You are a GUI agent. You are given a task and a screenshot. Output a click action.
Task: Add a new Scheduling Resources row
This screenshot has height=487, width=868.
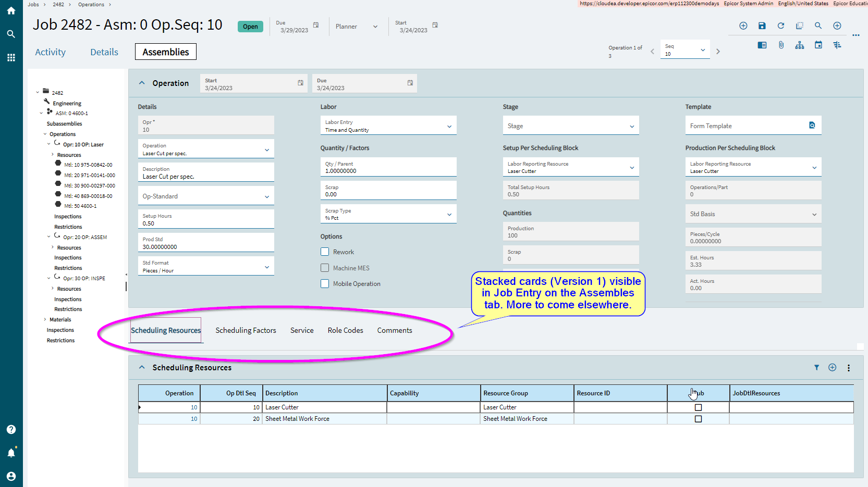click(833, 368)
